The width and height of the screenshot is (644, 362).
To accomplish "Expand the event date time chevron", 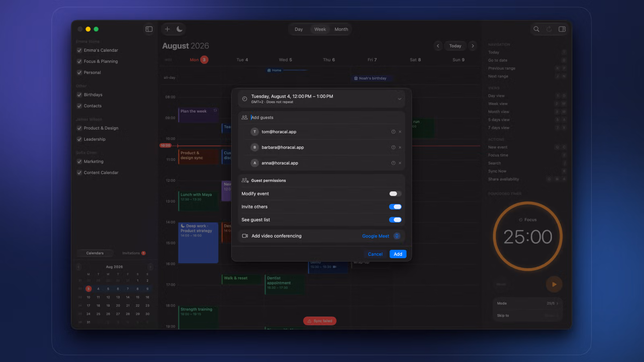I will tap(400, 99).
